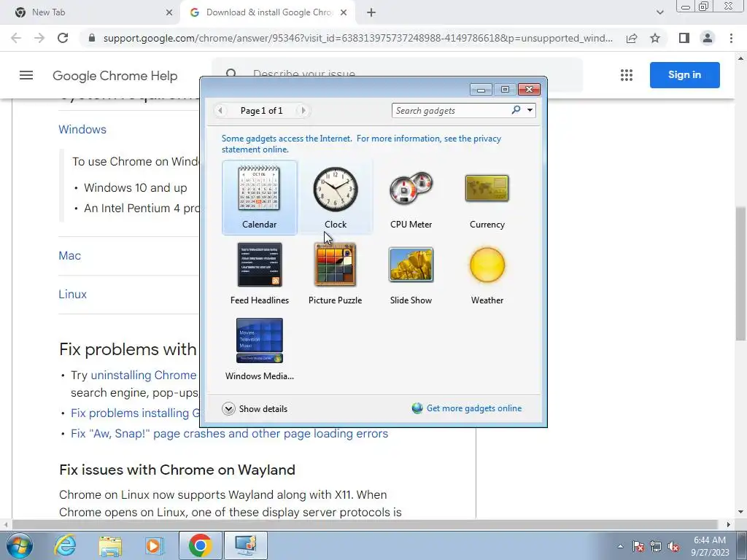This screenshot has height=560, width=747.
Task: Launch Internet Explorer from taskbar
Action: coord(65,545)
